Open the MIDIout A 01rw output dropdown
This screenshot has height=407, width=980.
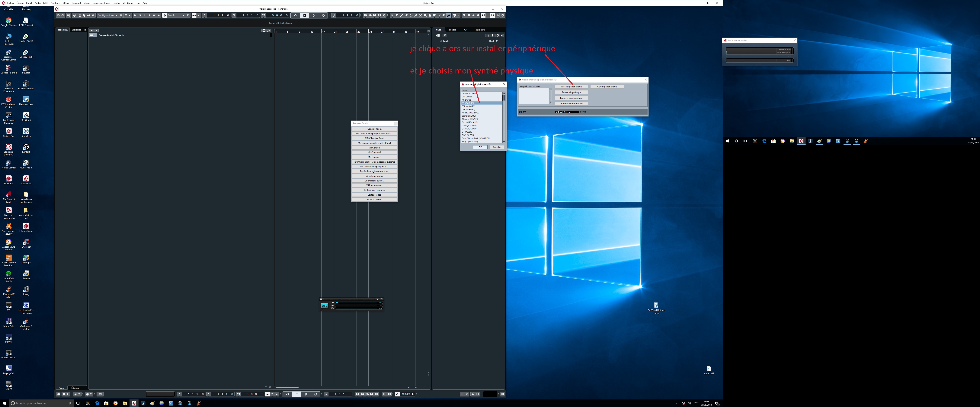click(567, 112)
